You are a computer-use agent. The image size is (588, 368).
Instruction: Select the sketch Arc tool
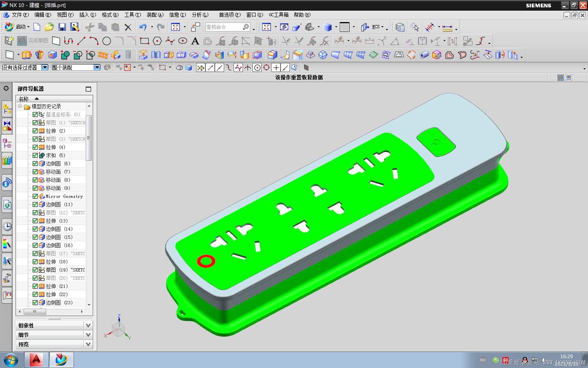click(x=94, y=41)
